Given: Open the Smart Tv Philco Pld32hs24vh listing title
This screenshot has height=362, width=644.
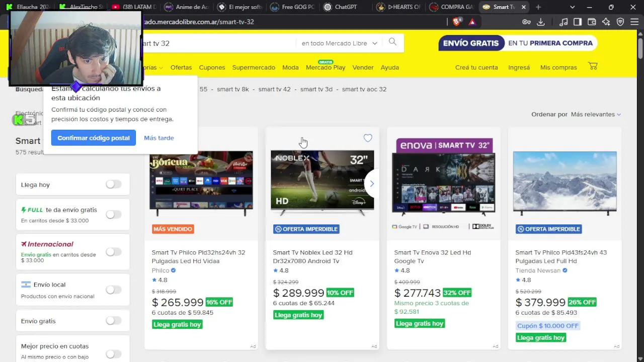Looking at the screenshot, I should (x=199, y=256).
